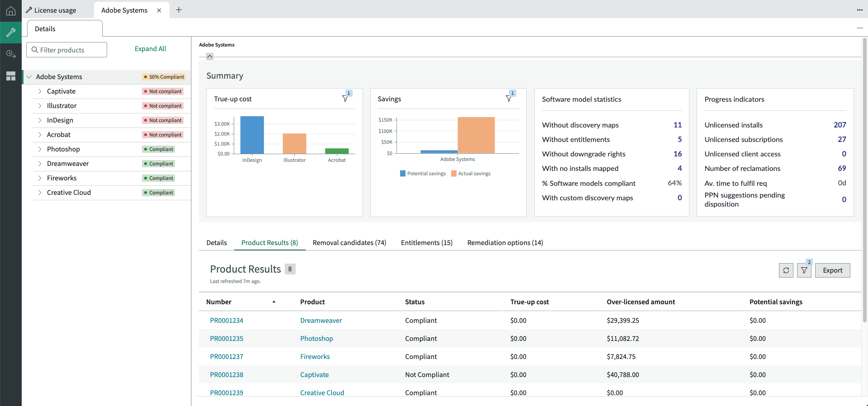This screenshot has height=406, width=868.
Task: Add a new tab with the plus icon
Action: [179, 10]
